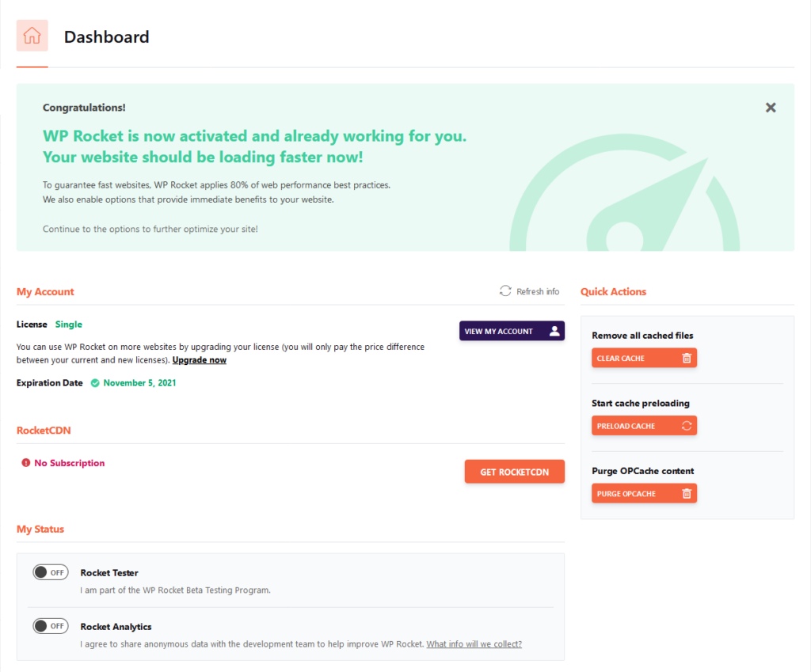Screen dimensions: 811x672
Task: Purge OPCache content
Action: coord(644,492)
